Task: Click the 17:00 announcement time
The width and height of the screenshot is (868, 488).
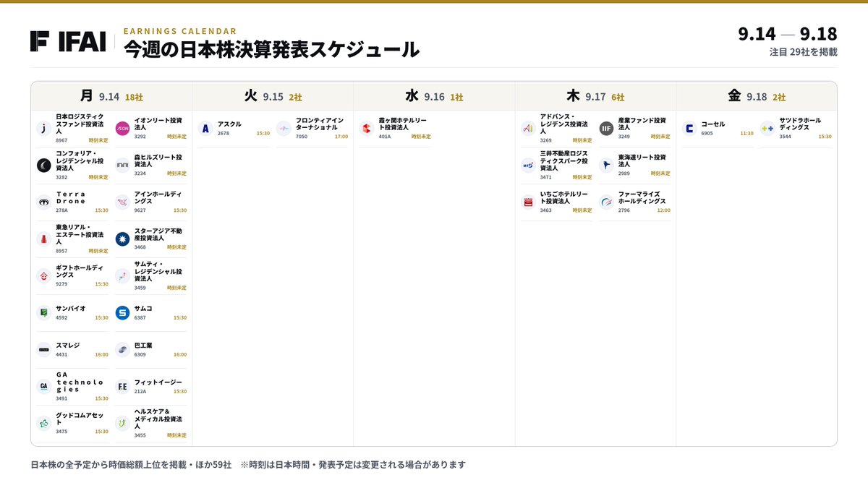Action: [x=341, y=137]
